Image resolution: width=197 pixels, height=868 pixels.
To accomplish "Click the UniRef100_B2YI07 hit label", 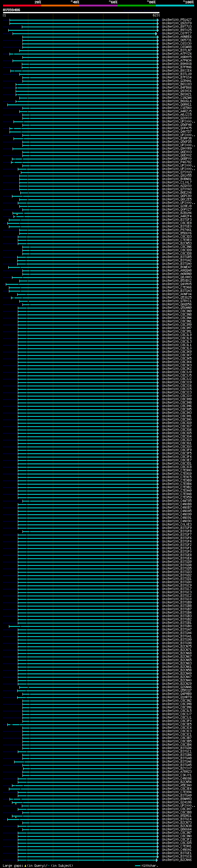I will click(x=176, y=768).
